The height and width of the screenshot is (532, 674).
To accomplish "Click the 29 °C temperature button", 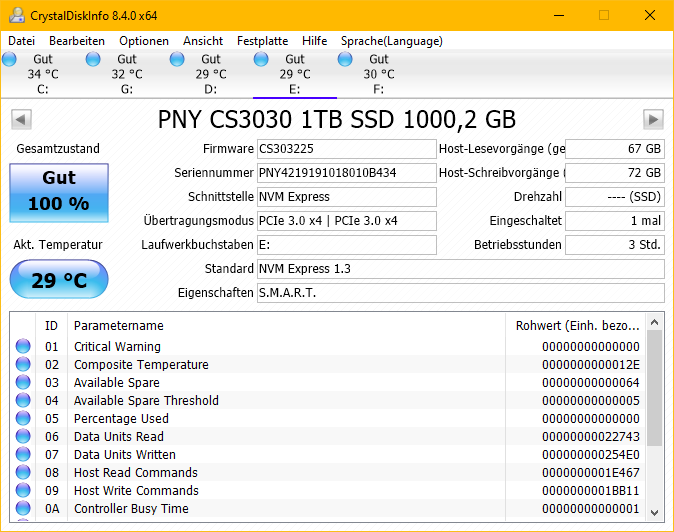I will [x=59, y=280].
